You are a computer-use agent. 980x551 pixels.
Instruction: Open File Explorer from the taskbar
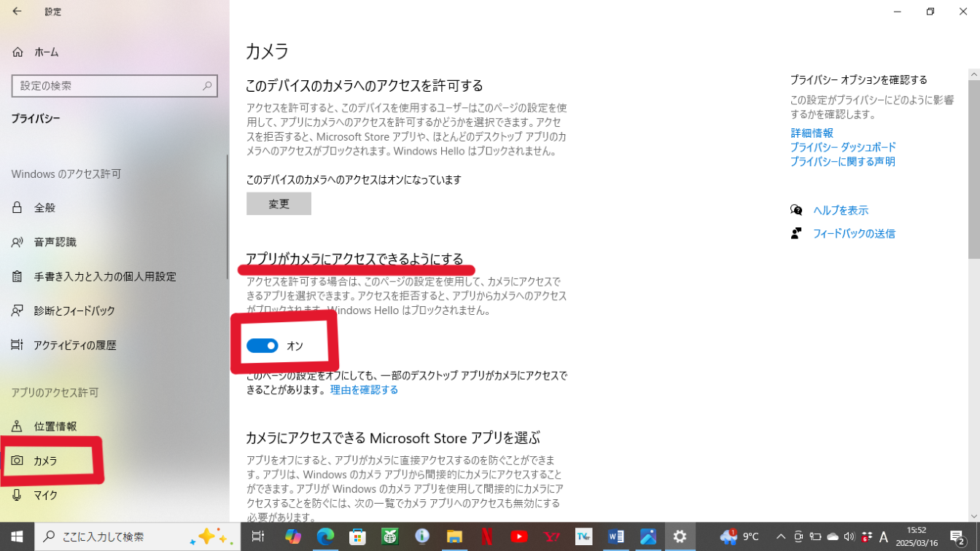click(454, 536)
